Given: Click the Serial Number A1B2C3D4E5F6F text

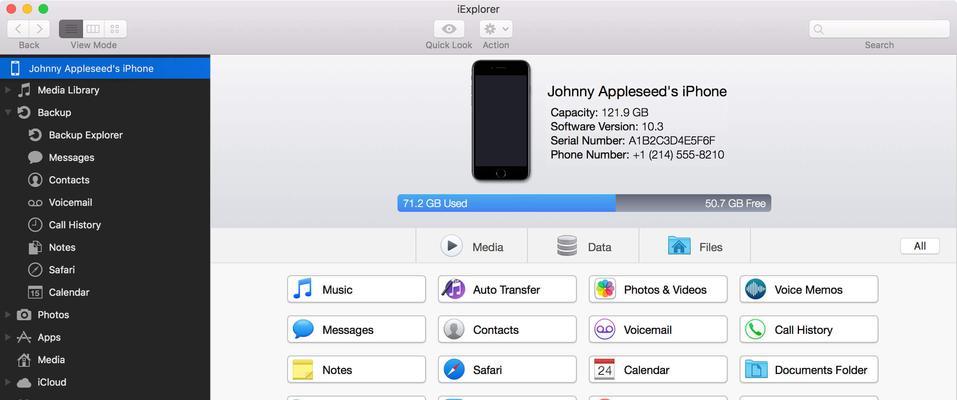Looking at the screenshot, I should click(633, 141).
